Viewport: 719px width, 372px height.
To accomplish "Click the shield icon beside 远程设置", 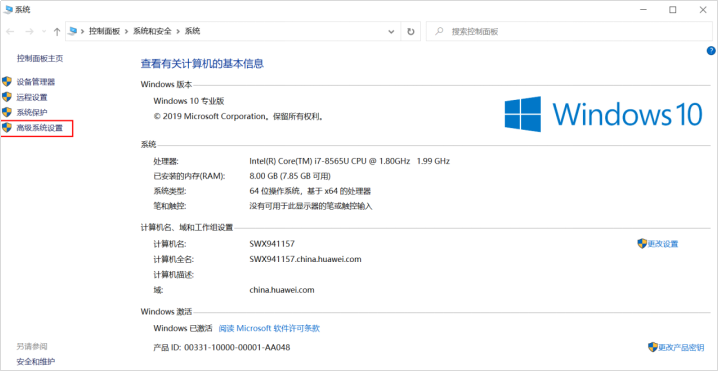I will 6,97.
